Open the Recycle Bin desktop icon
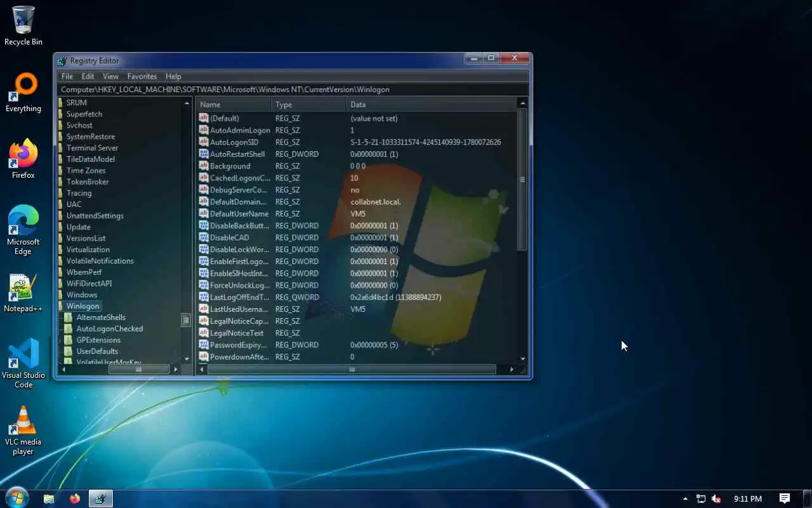The width and height of the screenshot is (812, 508). (x=23, y=25)
